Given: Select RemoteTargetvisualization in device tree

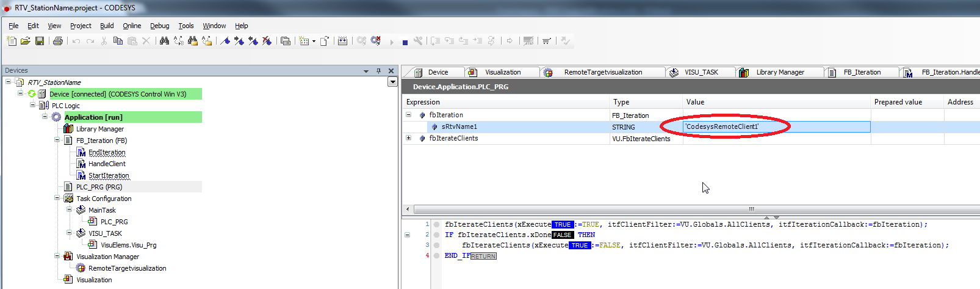Looking at the screenshot, I should 127,268.
